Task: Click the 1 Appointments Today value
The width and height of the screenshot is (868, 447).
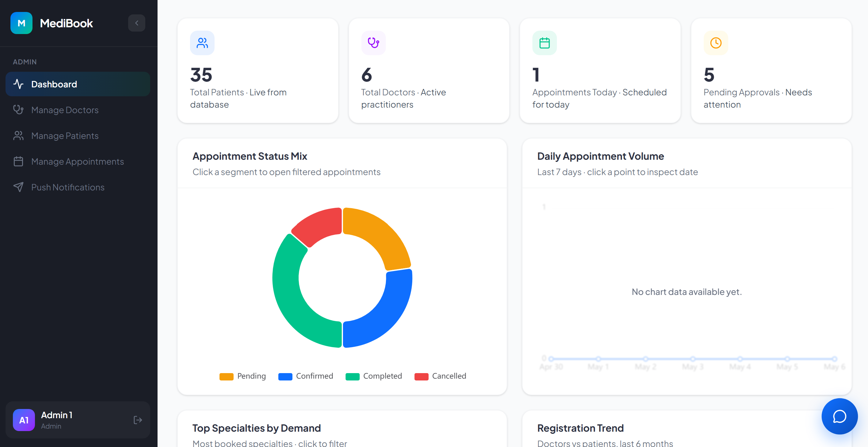Action: tap(536, 75)
